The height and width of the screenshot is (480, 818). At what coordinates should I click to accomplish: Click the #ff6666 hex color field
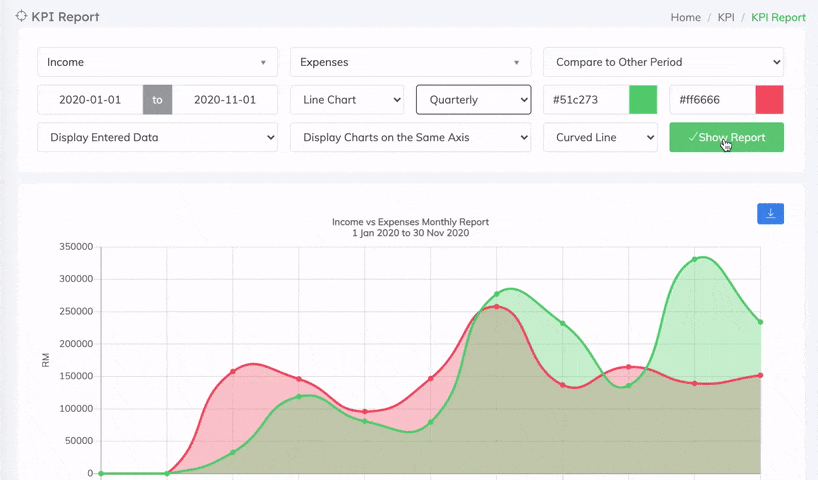click(x=711, y=100)
